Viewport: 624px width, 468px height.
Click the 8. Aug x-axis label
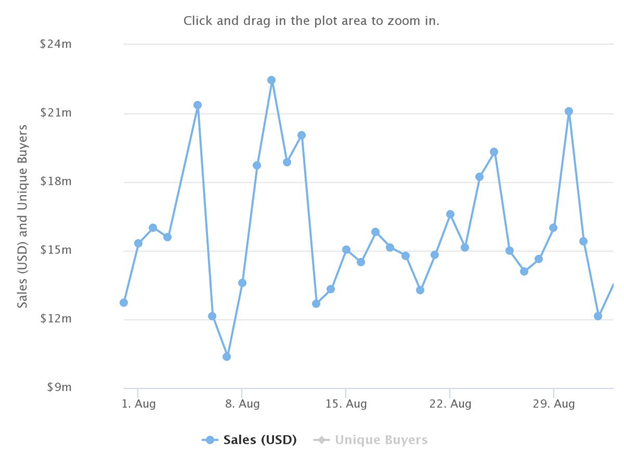242,404
